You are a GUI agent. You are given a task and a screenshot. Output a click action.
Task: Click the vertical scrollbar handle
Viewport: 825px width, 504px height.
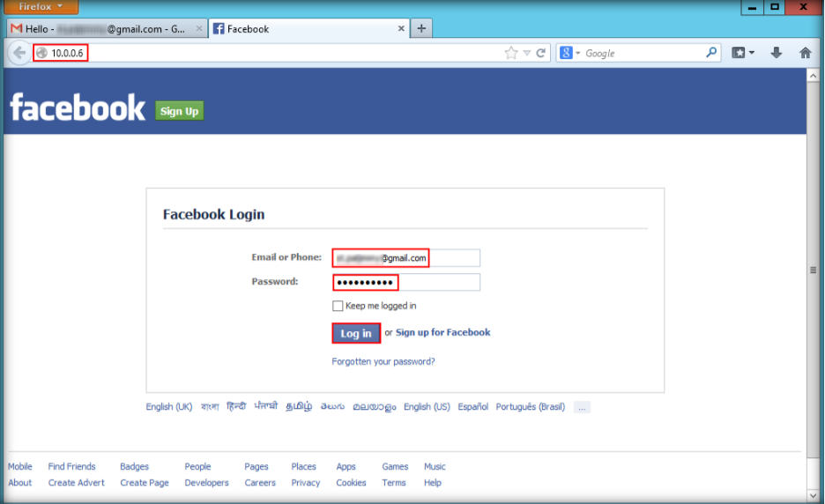click(813, 271)
